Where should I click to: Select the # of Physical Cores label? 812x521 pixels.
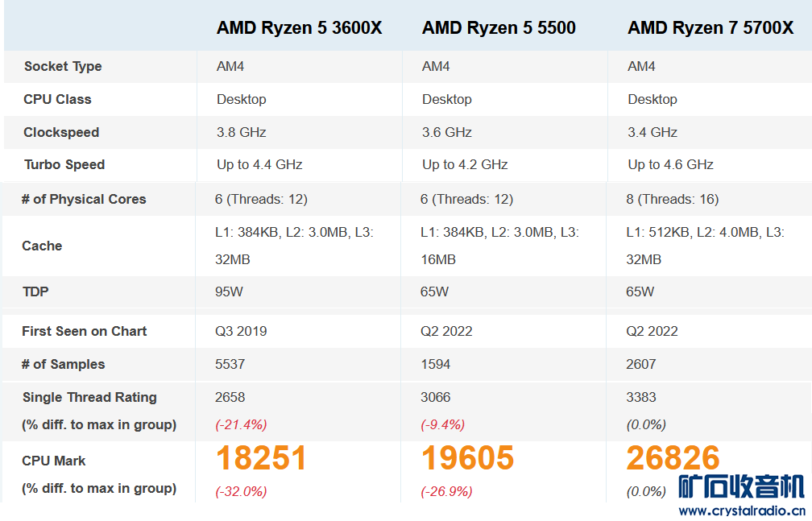(x=84, y=200)
